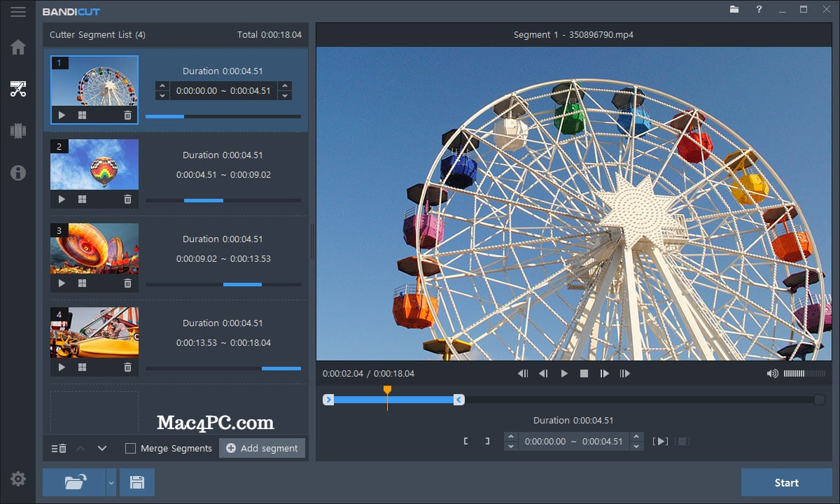Viewport: 840px width, 504px height.
Task: Delete segment 2 with trash icon
Action: click(127, 199)
